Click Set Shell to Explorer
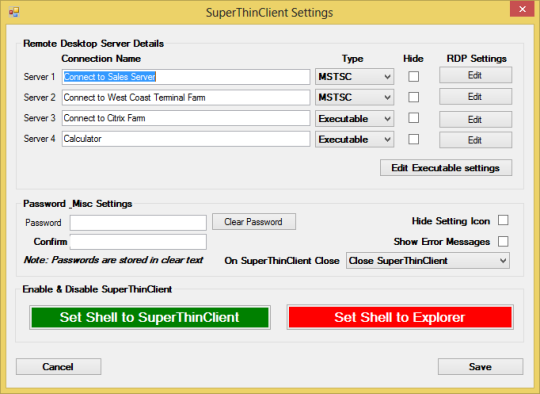This screenshot has width=540, height=394. coord(400,317)
